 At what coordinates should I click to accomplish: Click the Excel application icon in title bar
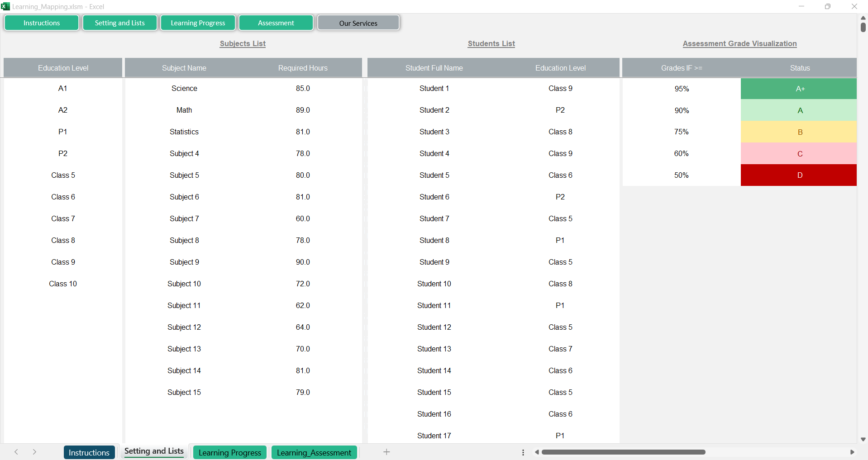5,6
